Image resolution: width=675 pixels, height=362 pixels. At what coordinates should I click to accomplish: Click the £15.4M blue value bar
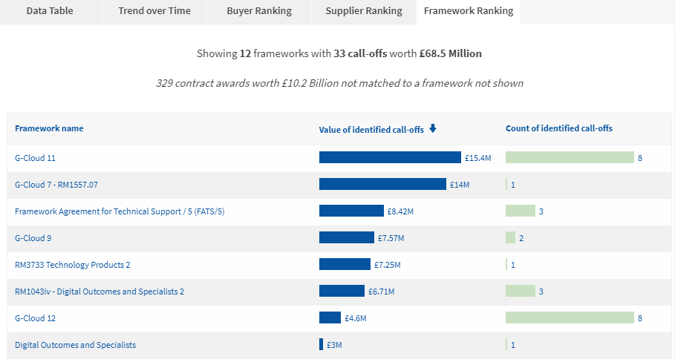pos(390,157)
